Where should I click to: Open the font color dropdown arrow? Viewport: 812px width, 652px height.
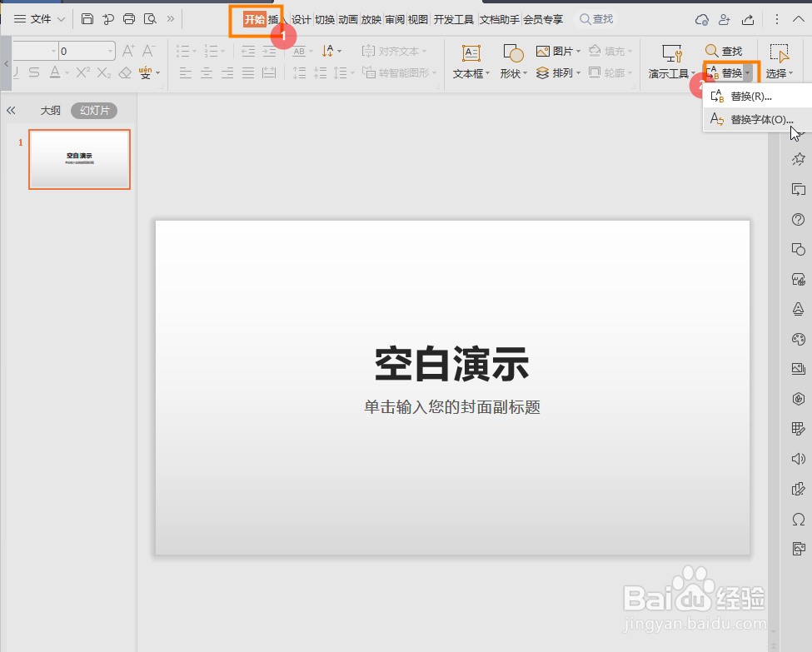pos(67,73)
